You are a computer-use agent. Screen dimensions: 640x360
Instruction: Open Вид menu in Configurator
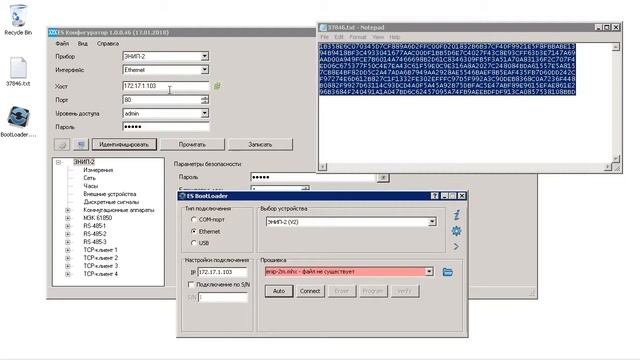[82, 43]
